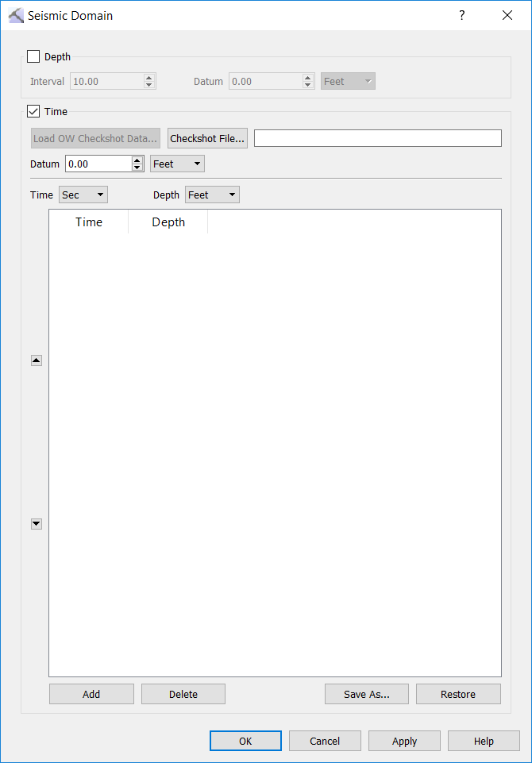Expand the Time Datum Feet unit dropdown
This screenshot has height=763, width=532.
[177, 164]
